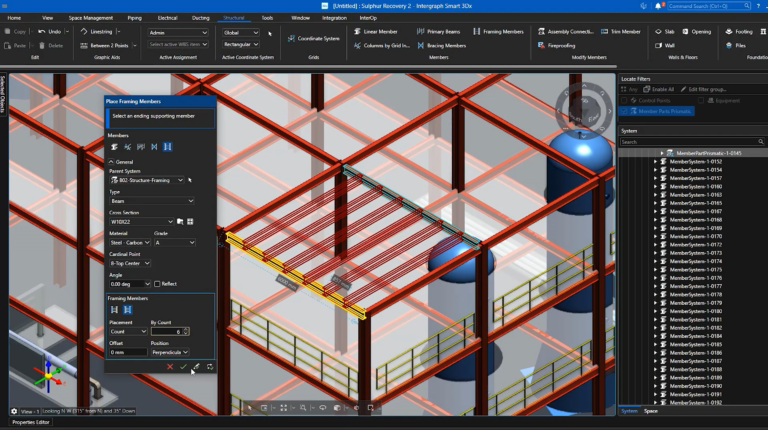The height and width of the screenshot is (430, 768).
Task: Open the Selected Objects side panel
Action: (3, 95)
